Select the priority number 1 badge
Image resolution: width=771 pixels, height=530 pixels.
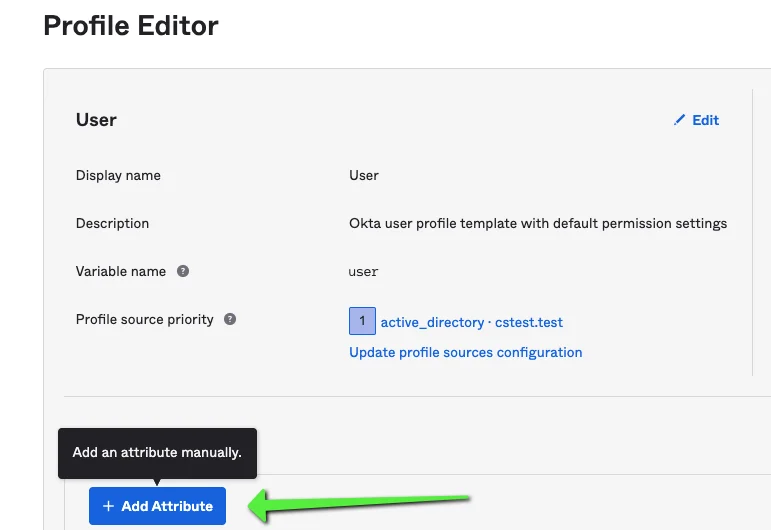tap(362, 321)
